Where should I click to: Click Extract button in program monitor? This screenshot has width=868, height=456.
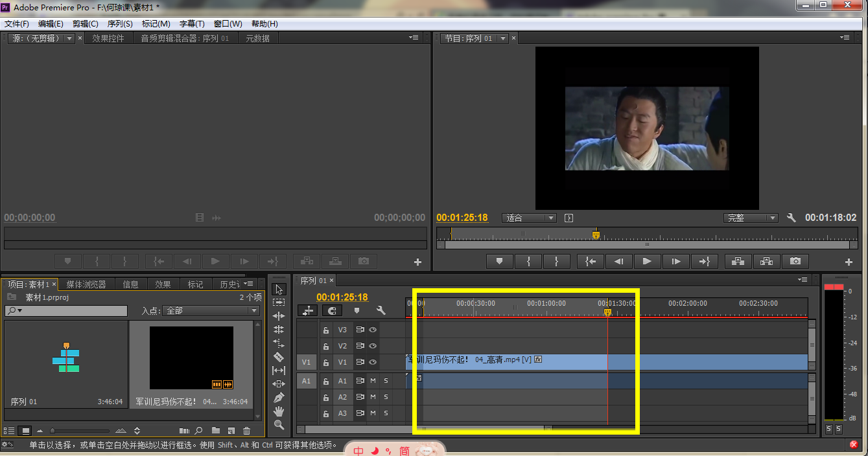766,262
